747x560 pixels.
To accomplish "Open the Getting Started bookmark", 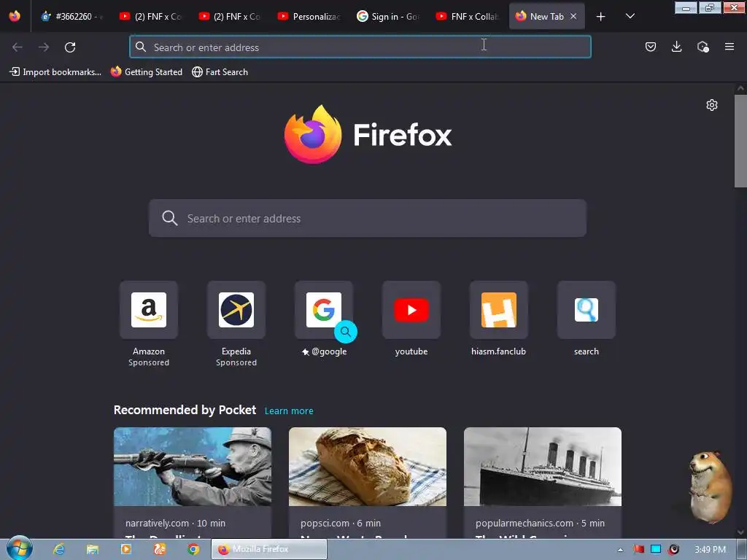I will tap(146, 72).
